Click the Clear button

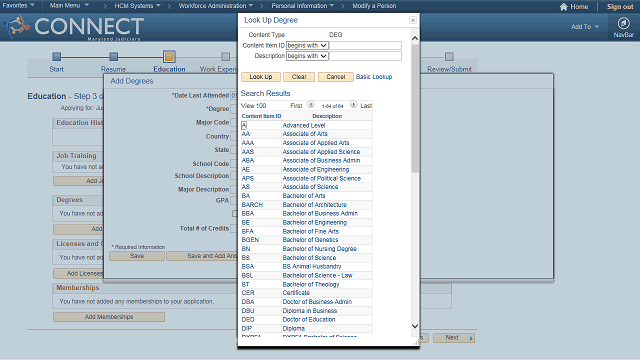(299, 77)
